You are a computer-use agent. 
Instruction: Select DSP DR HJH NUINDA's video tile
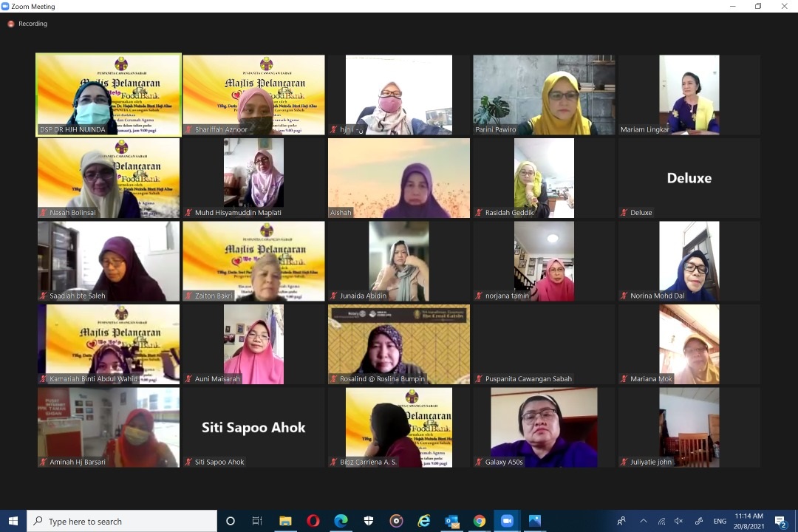click(x=109, y=95)
